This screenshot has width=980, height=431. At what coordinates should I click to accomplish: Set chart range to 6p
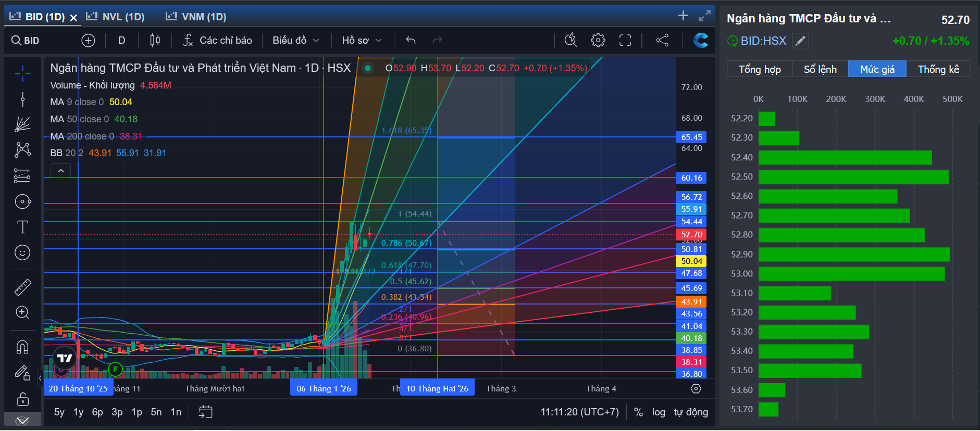97,412
